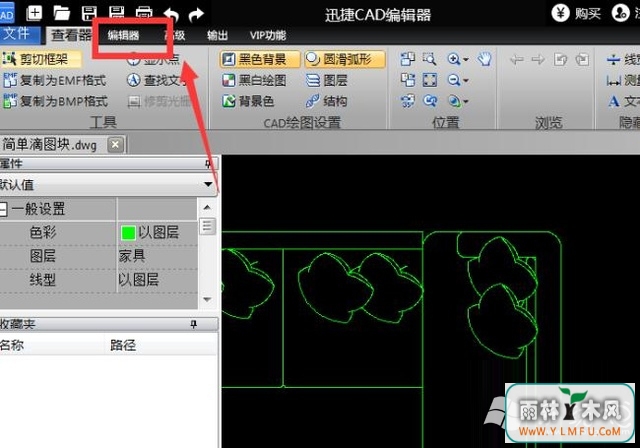The height and width of the screenshot is (448, 640).
Task: Click the grey right arrow in 浏览
Action: pos(538,60)
